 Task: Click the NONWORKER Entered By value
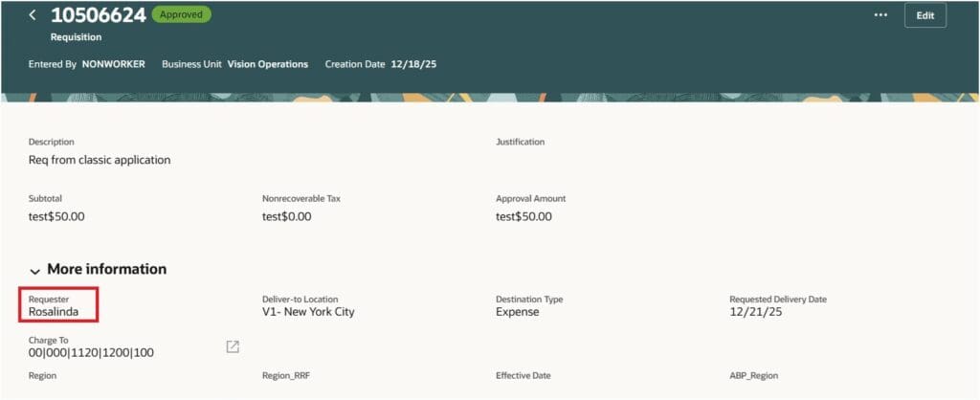click(113, 64)
